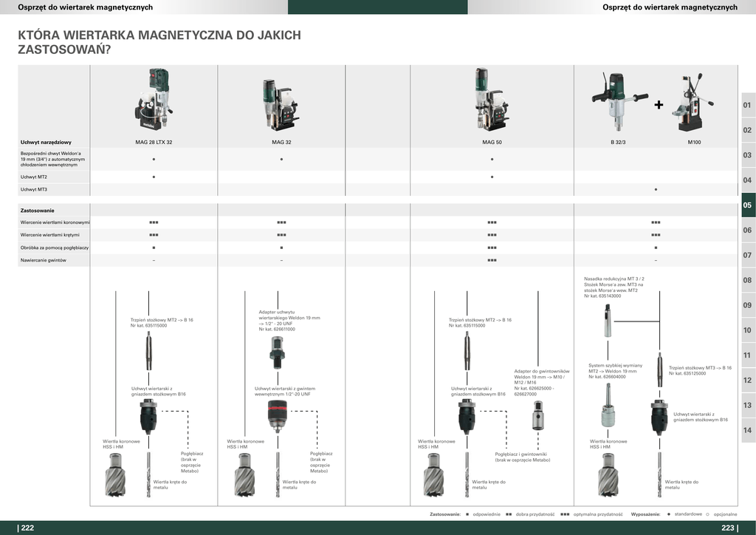756x535 pixels.
Task: Click the MT3 dot in the M100 column
Action: click(656, 190)
